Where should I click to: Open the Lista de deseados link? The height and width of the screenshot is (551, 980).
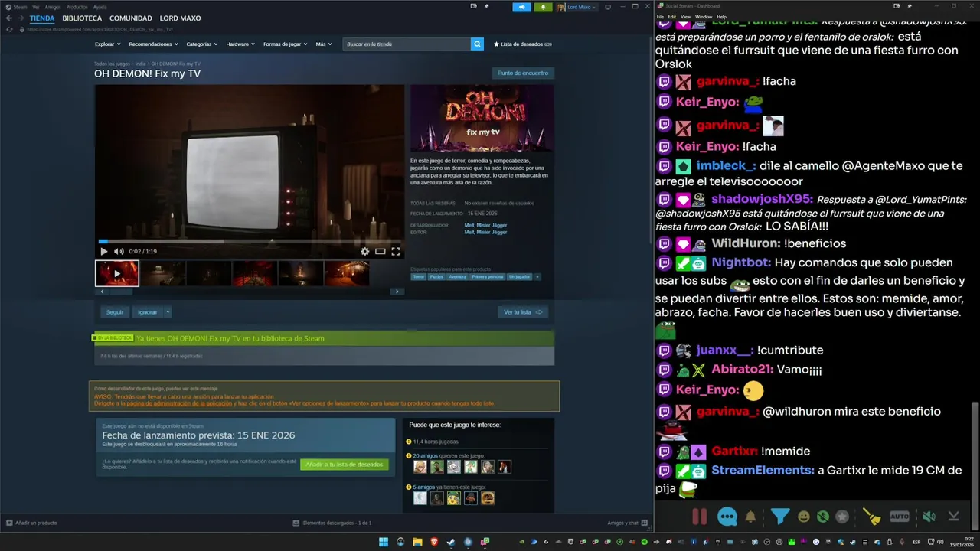click(523, 44)
